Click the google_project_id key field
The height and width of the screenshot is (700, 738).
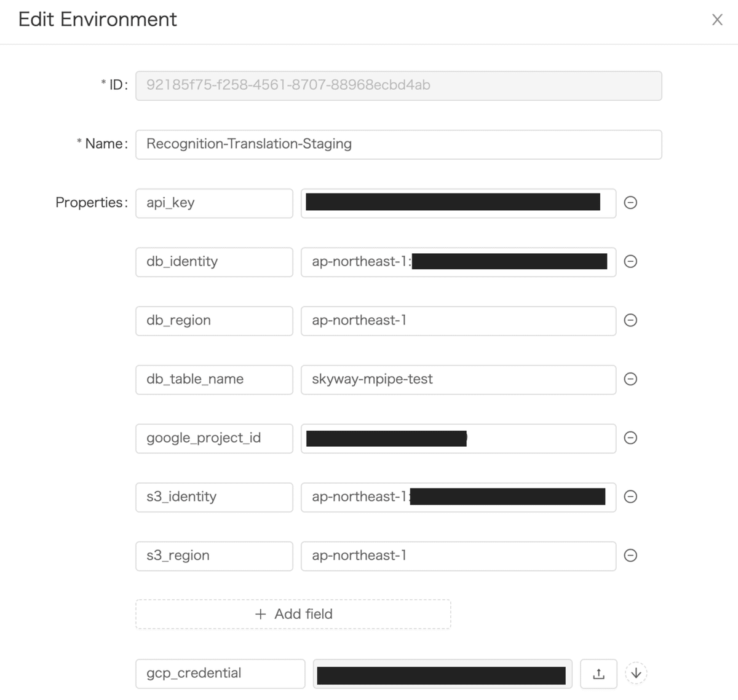point(214,438)
